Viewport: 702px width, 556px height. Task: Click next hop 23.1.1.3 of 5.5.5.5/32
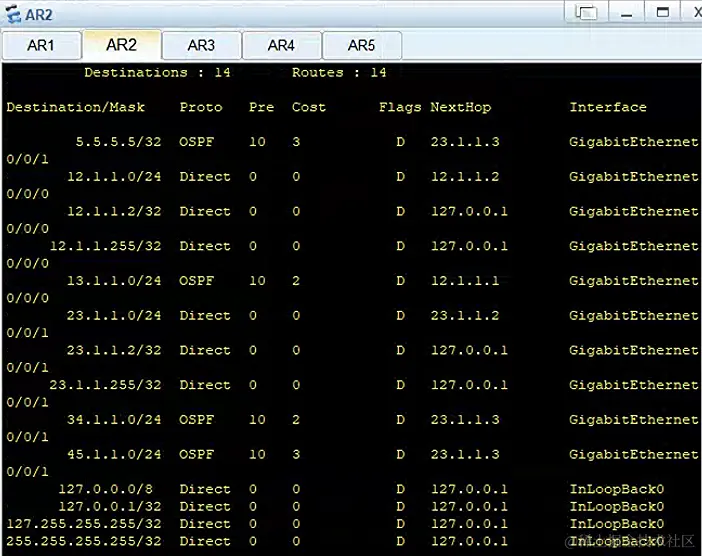(x=465, y=142)
